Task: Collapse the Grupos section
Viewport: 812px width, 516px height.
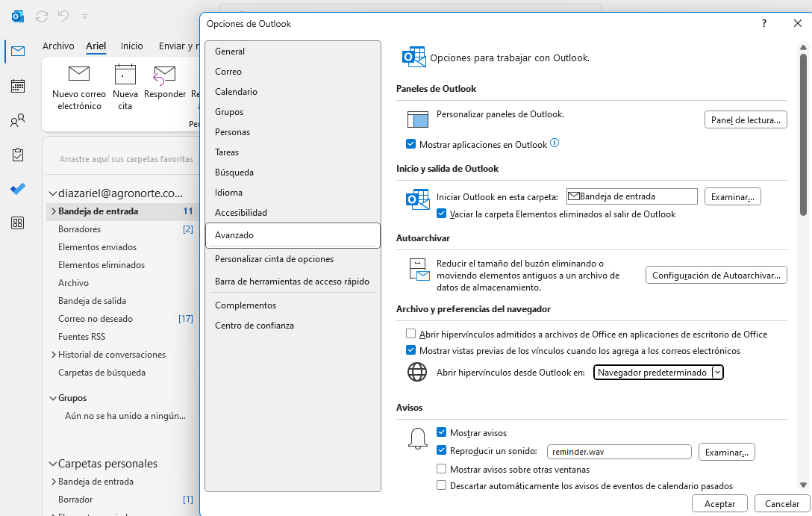Action: coord(52,399)
